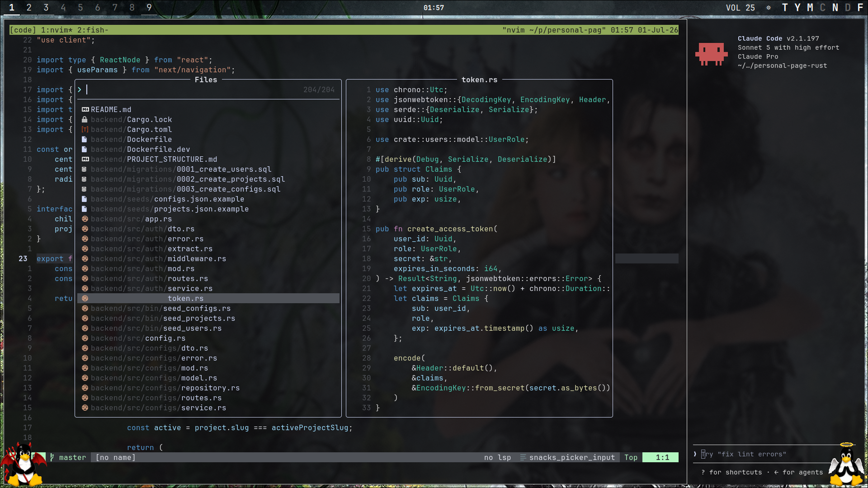
Task: Click the token.rs preview pane title
Action: (479, 80)
